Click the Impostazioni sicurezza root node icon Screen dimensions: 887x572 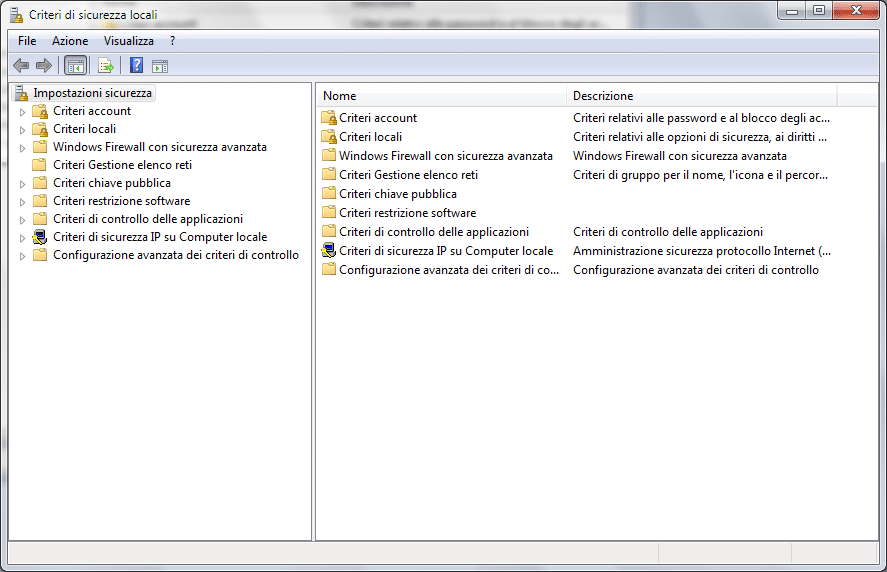(x=21, y=93)
